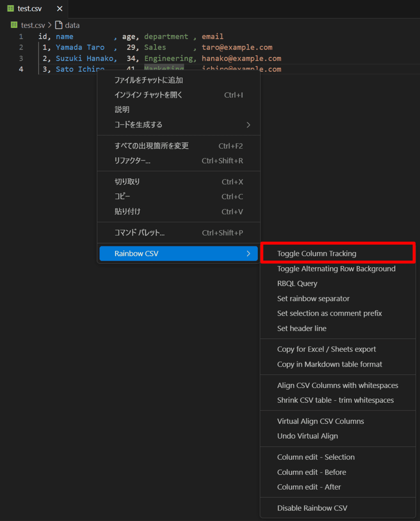Screen dimensions: 420x521
Task: Open the Rainbow CSV submenu chevron
Action: tap(248, 253)
